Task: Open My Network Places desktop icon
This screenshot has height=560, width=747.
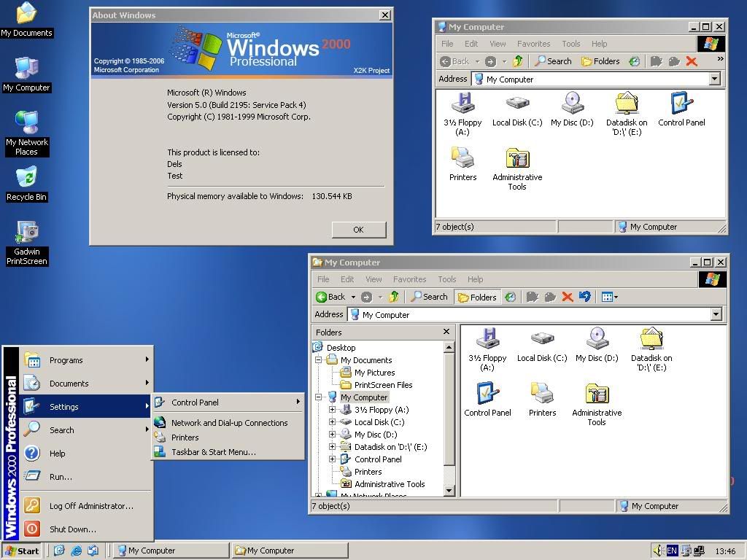Action: tap(27, 133)
